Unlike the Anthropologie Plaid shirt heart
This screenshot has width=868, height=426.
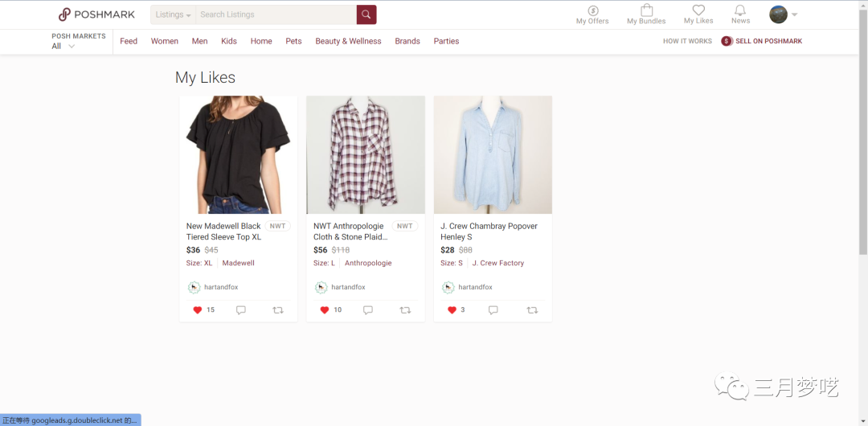pyautogui.click(x=325, y=310)
